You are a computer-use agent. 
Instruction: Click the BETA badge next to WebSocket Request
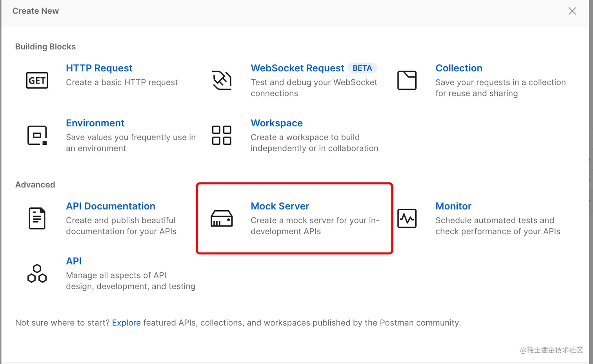tap(362, 68)
